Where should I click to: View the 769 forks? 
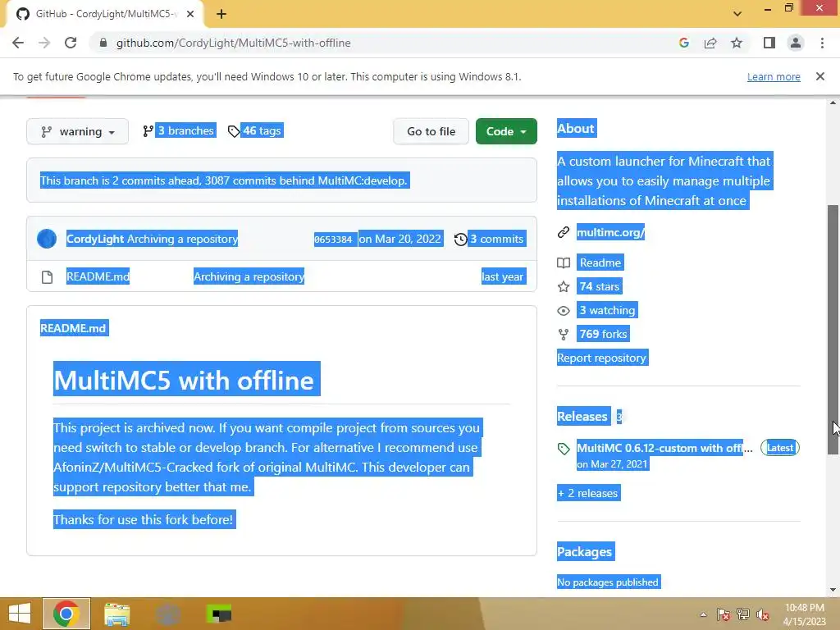(603, 334)
